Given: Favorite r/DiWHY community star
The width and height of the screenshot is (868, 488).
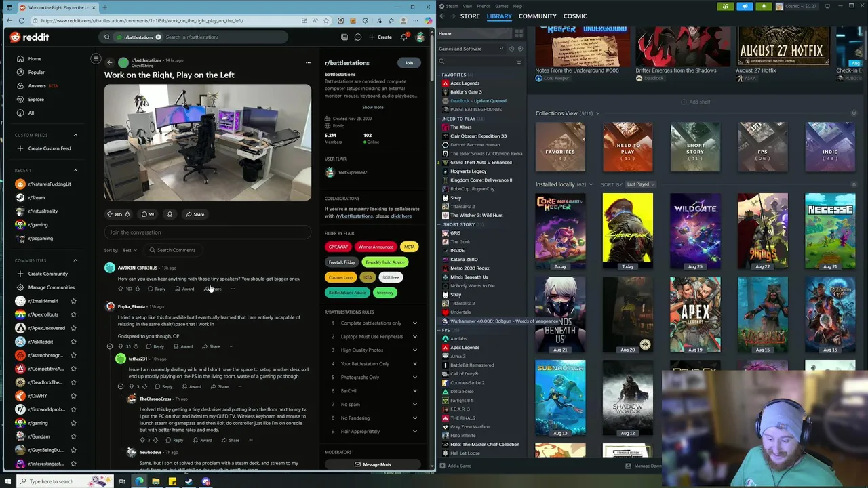Looking at the screenshot, I should (x=73, y=396).
